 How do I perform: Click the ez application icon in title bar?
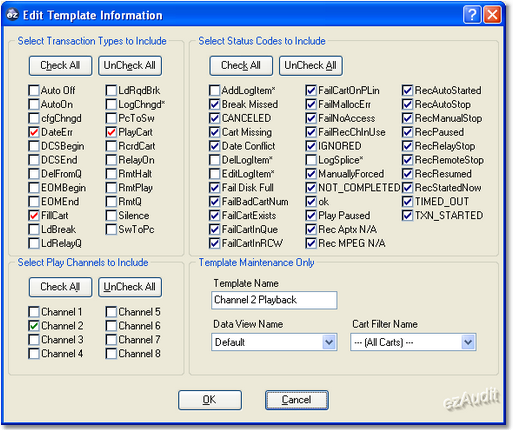point(12,15)
